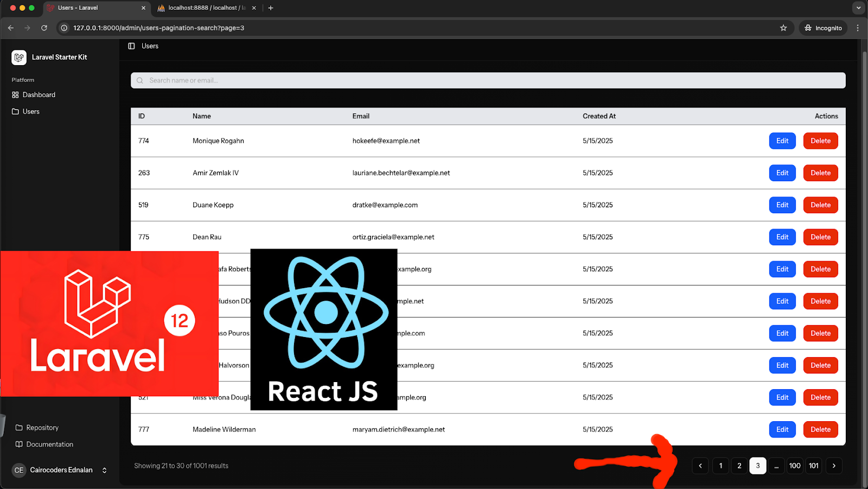Go to next page with right chevron
Screen dimensions: 868x489
834,466
